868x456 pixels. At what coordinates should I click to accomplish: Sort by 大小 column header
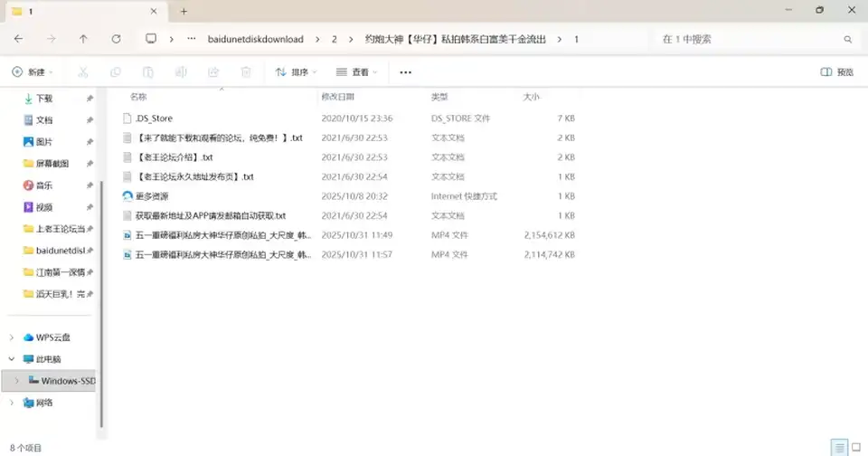pyautogui.click(x=531, y=97)
